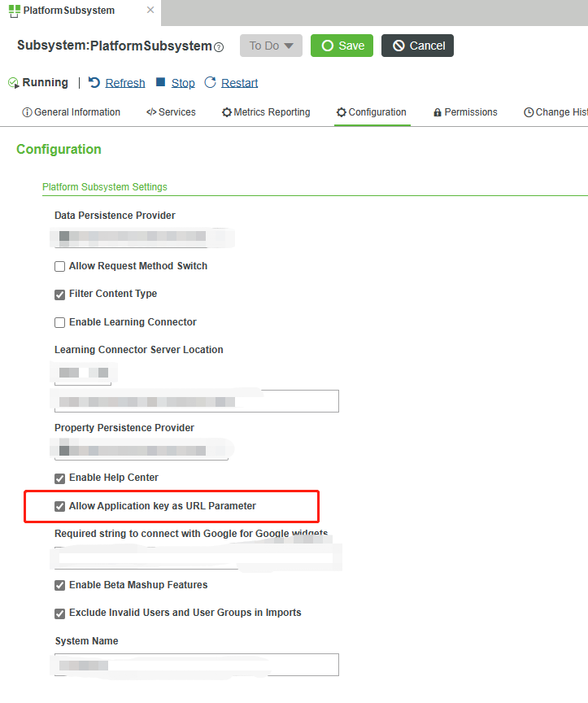Screen dimensions: 588x703
Task: Enable Allow Request Method Switch checkbox
Action: pos(59,267)
